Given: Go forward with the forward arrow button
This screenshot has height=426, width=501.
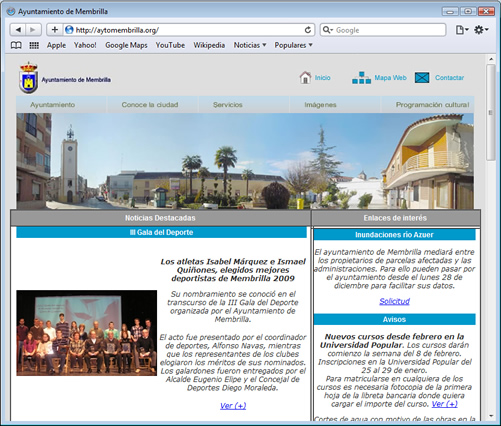Looking at the screenshot, I should pyautogui.click(x=33, y=30).
